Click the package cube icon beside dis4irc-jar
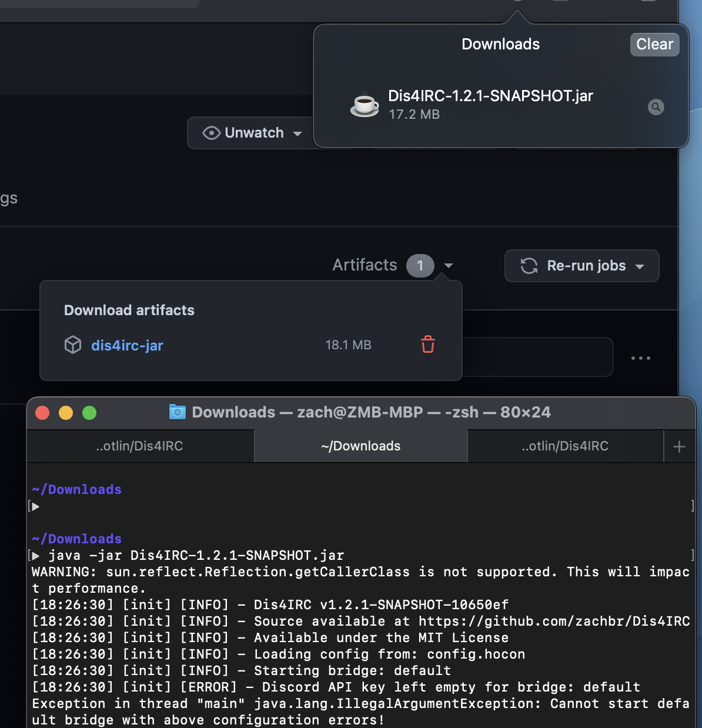The width and height of the screenshot is (702, 728). [73, 345]
